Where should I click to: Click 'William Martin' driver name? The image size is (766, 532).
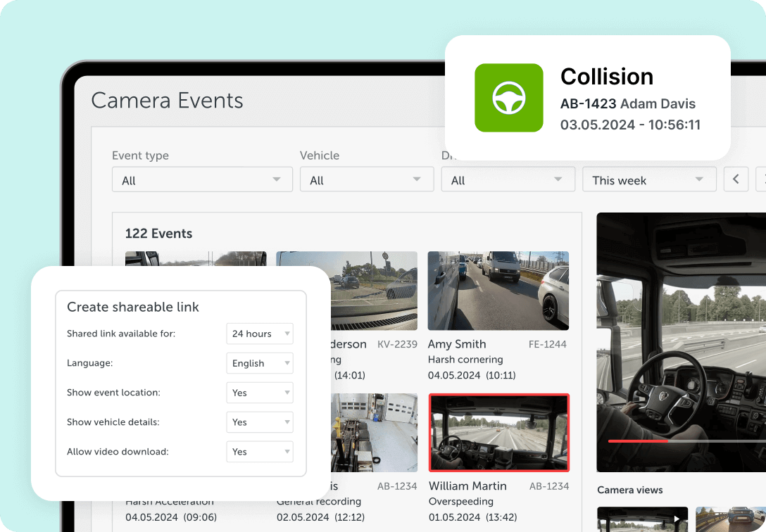(467, 486)
